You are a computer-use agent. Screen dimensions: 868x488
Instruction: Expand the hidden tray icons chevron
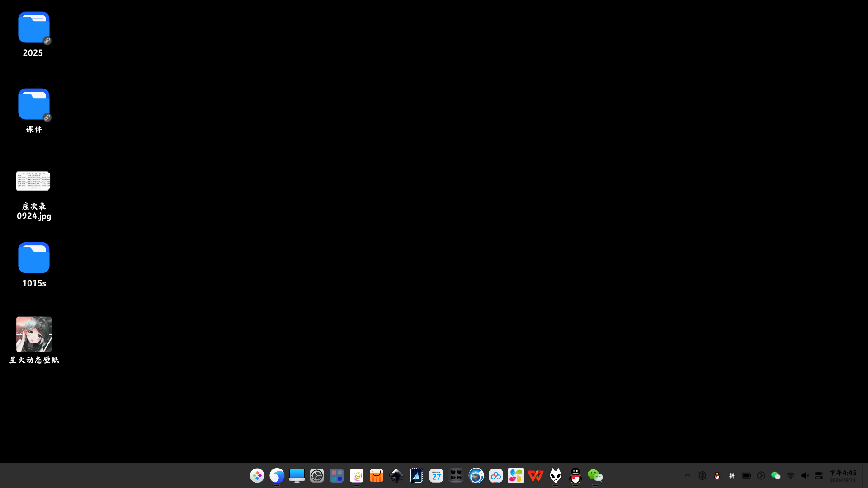pyautogui.click(x=688, y=475)
